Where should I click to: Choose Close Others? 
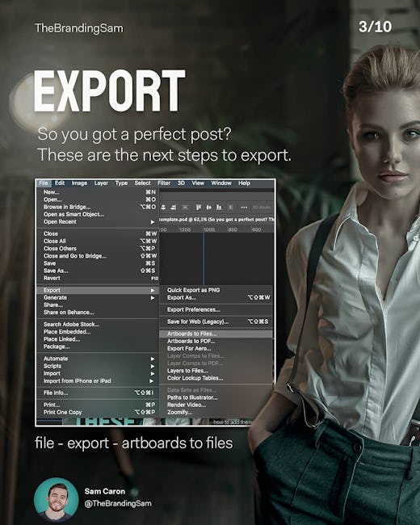pyautogui.click(x=97, y=249)
